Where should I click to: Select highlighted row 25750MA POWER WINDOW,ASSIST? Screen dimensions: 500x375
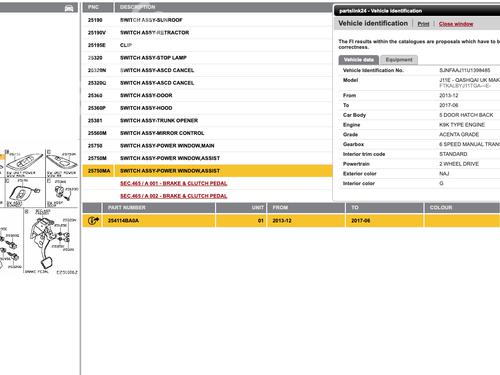[x=207, y=171]
